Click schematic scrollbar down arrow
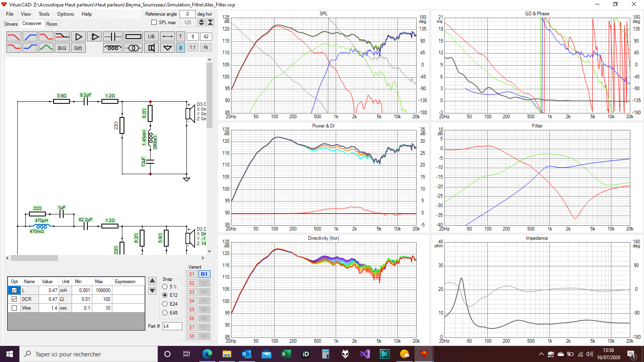 pyautogui.click(x=209, y=251)
